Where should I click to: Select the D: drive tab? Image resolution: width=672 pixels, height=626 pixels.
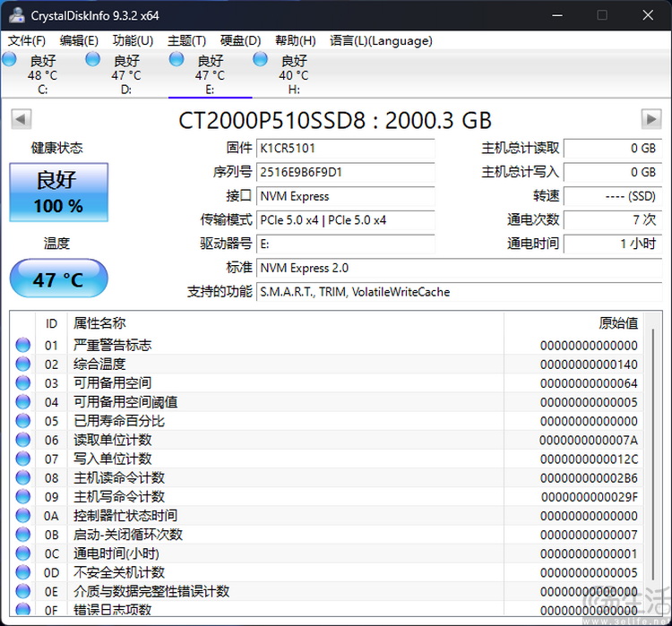[126, 74]
